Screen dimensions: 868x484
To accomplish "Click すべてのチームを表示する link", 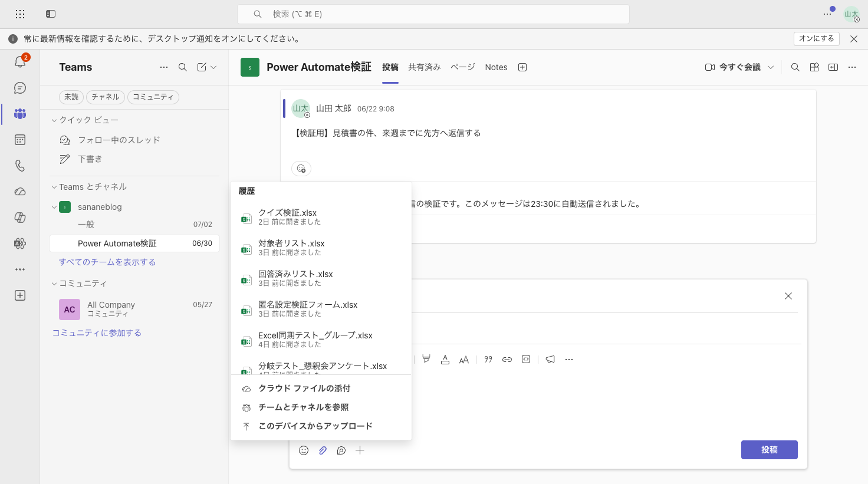I will click(x=107, y=262).
